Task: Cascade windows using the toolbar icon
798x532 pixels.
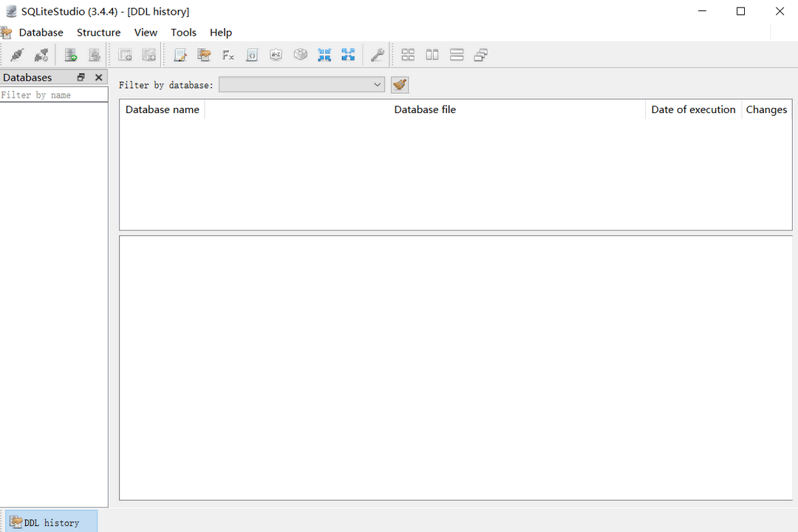Action: coord(481,55)
